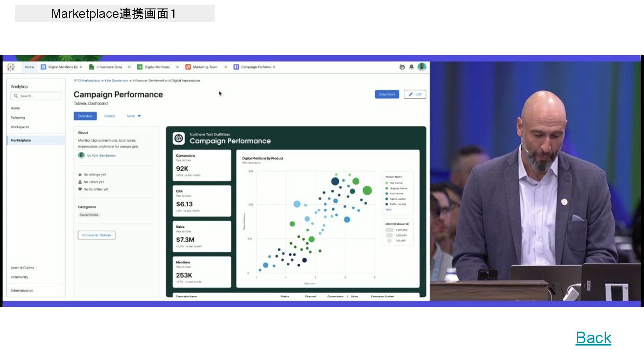Select the Campaign Performance top tab
Image resolution: width=644 pixels, height=362 pixels.
pos(256,67)
